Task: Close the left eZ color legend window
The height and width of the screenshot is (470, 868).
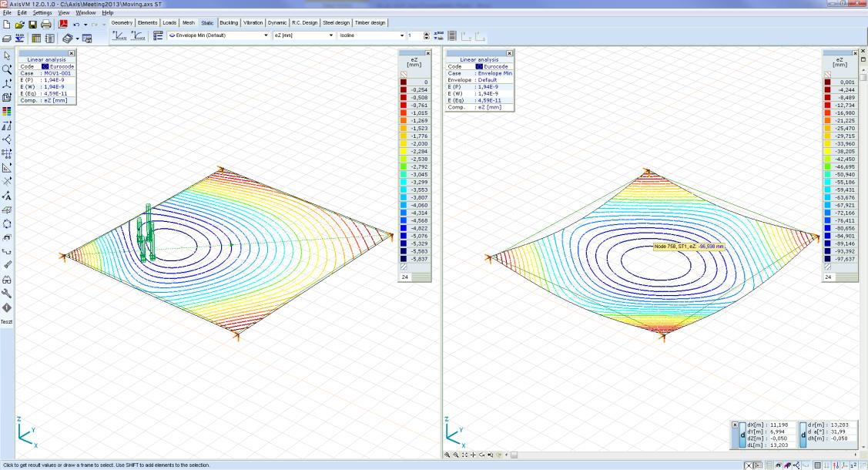Action: [428, 53]
